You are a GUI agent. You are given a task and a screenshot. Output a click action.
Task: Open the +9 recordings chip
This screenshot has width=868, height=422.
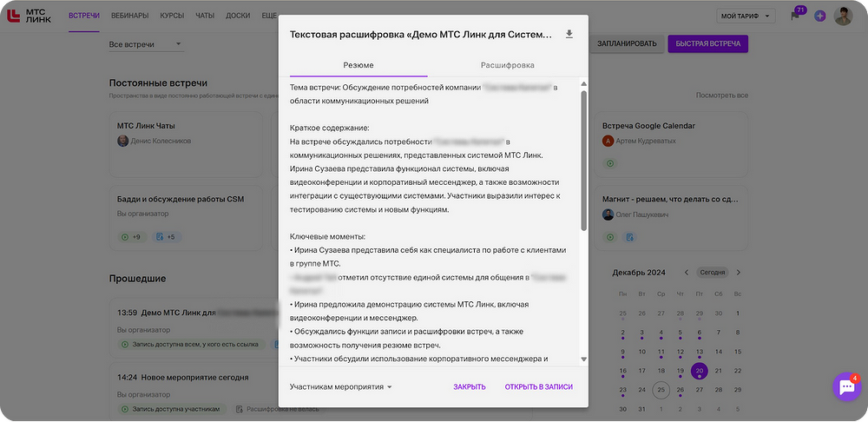tap(132, 237)
